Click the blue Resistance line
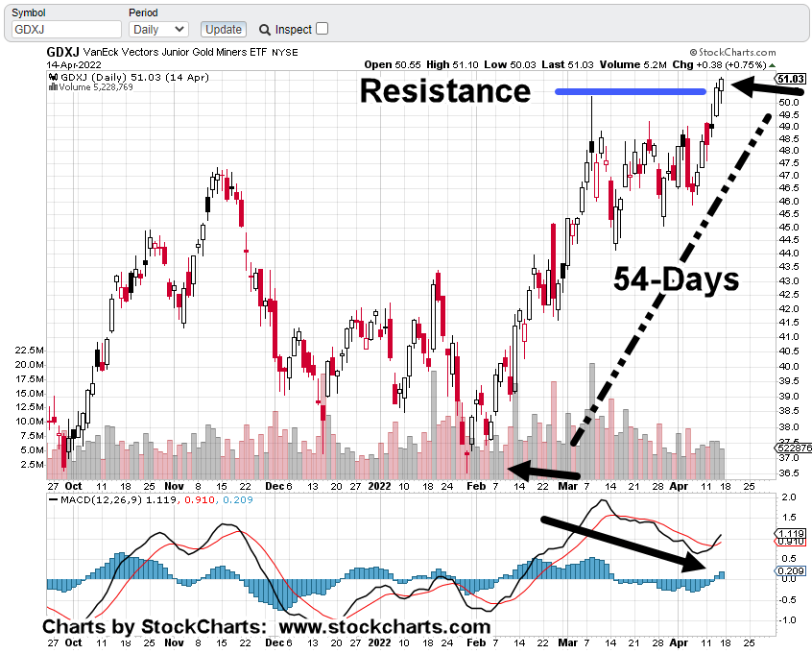This screenshot has width=812, height=654. 630,92
